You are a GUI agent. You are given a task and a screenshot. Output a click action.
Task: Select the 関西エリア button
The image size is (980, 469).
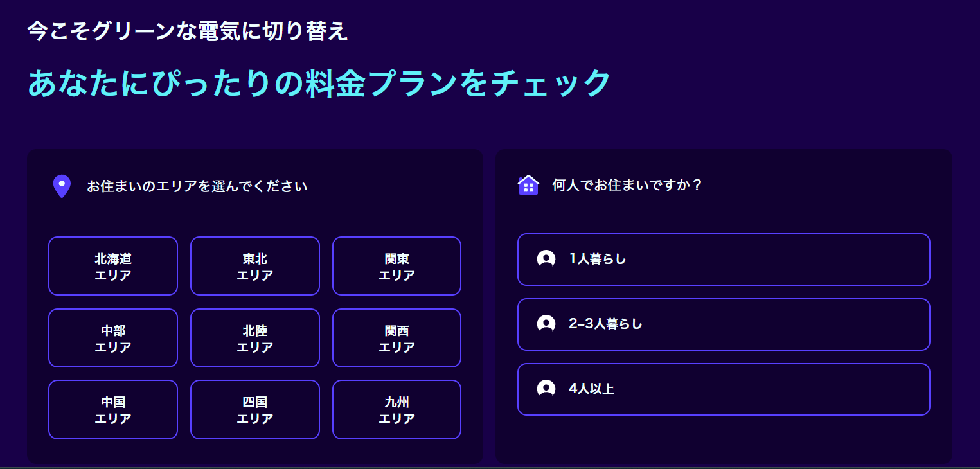tap(396, 338)
